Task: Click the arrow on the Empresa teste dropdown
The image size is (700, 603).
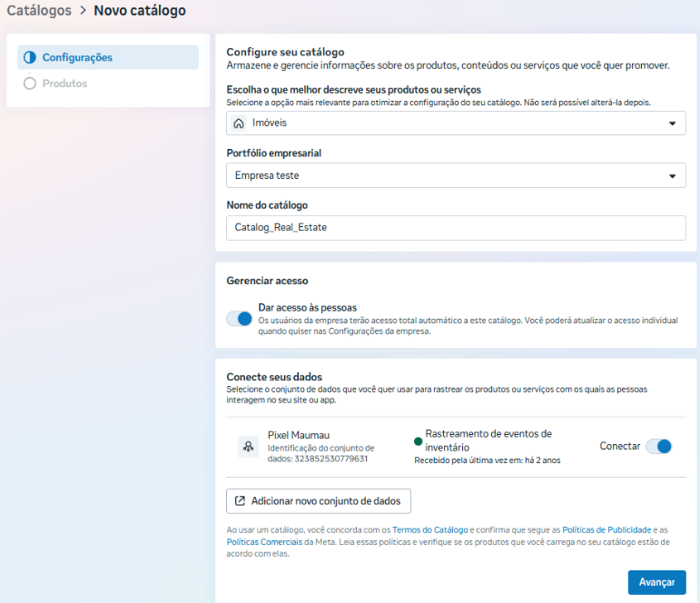Action: (x=673, y=176)
